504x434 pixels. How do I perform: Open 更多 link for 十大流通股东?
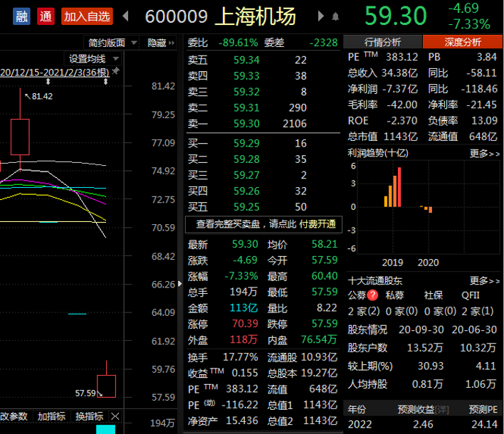tap(484, 281)
